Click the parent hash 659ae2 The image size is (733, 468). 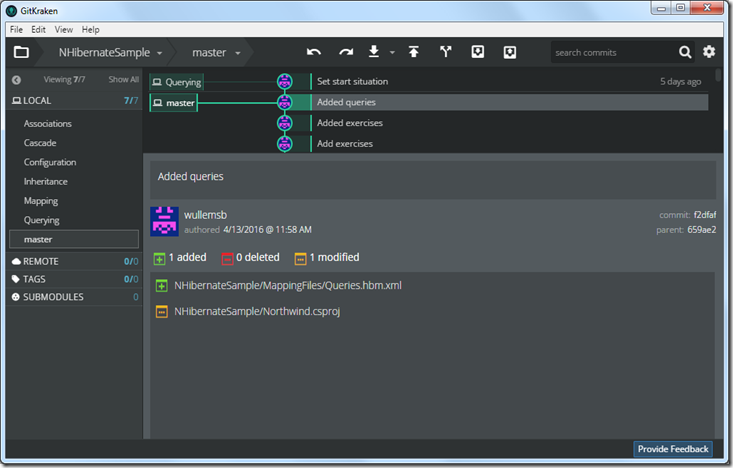(x=701, y=230)
